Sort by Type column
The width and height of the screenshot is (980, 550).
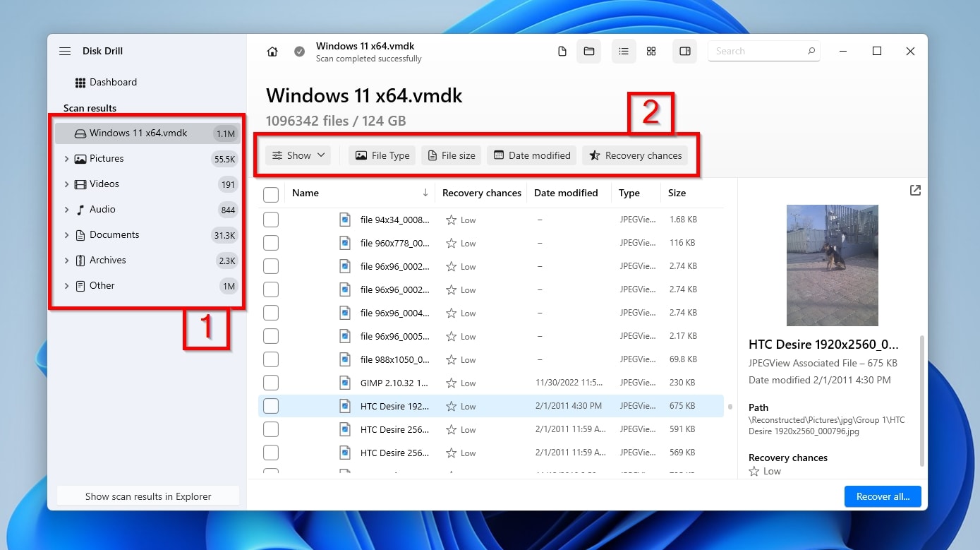629,193
